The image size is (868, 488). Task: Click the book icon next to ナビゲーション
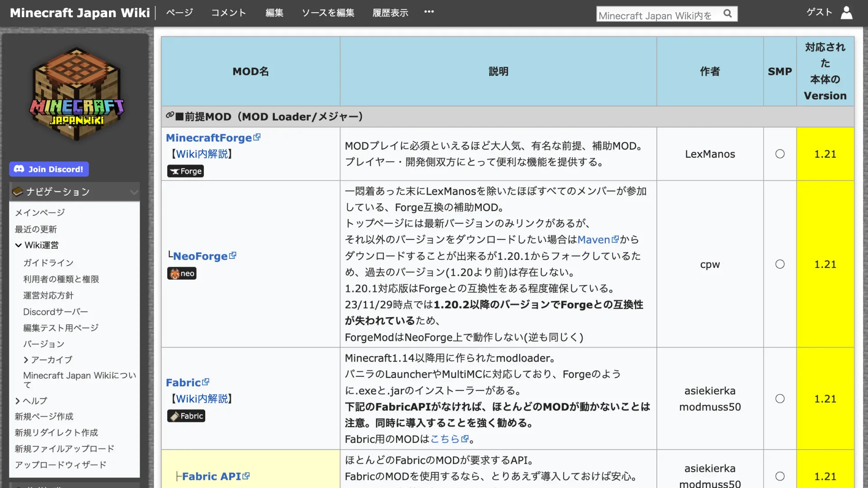click(x=18, y=192)
